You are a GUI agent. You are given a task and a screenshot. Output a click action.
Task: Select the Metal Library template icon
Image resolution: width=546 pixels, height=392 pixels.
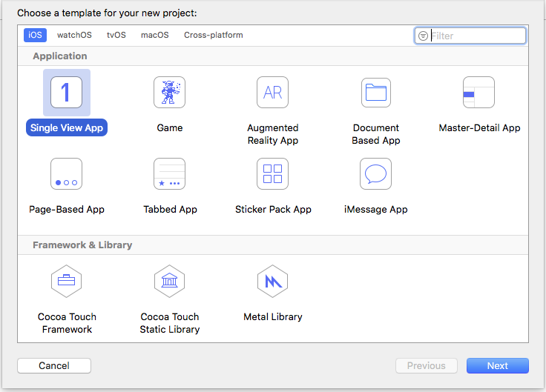[x=272, y=282]
